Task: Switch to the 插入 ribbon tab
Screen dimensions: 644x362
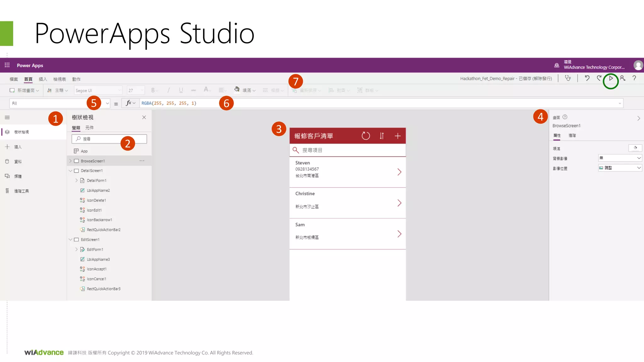Action: pos(43,79)
